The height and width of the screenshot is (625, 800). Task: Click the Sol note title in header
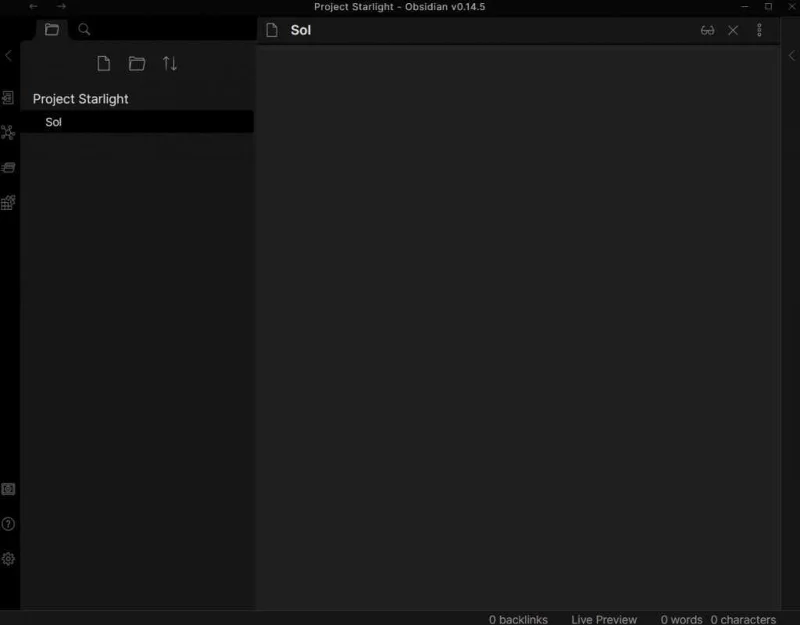301,30
